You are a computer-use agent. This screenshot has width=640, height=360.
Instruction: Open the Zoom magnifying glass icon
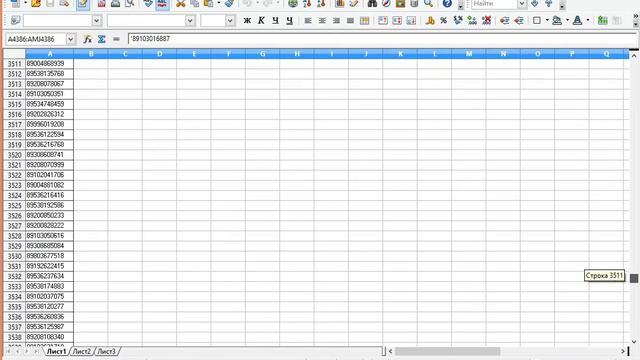point(428,4)
